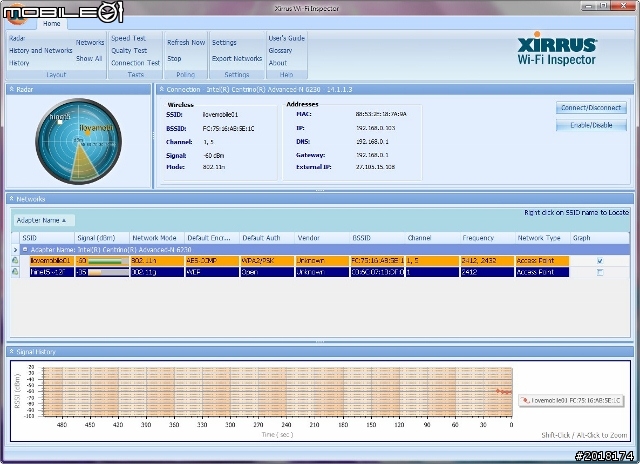
Task: Click the WPA2/PSK auth cell
Action: click(267, 260)
